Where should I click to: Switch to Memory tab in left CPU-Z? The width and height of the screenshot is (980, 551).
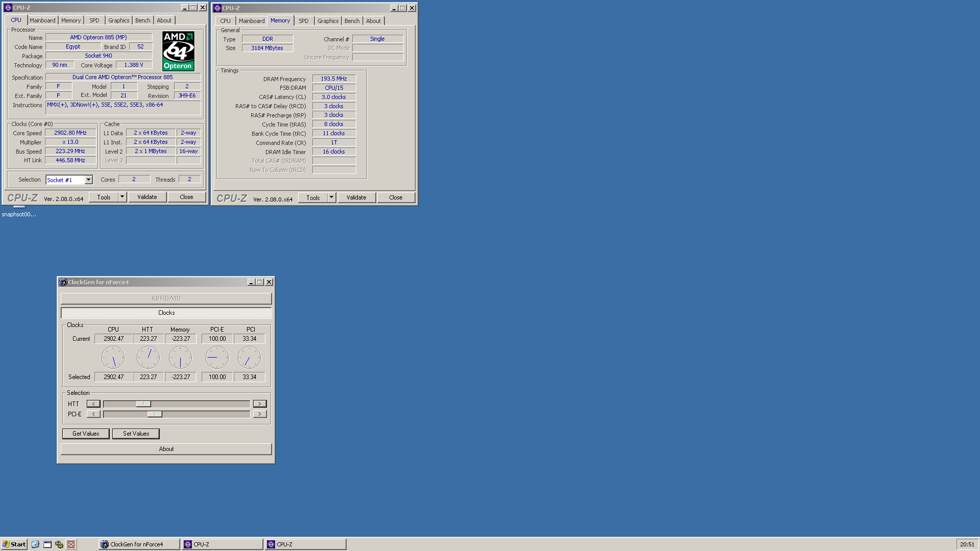click(x=71, y=20)
